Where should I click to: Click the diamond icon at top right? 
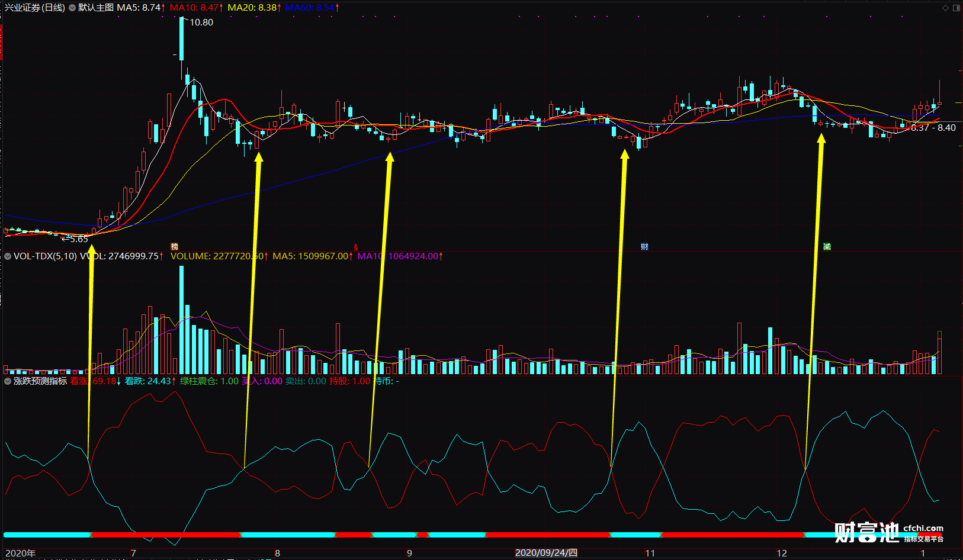tap(946, 8)
